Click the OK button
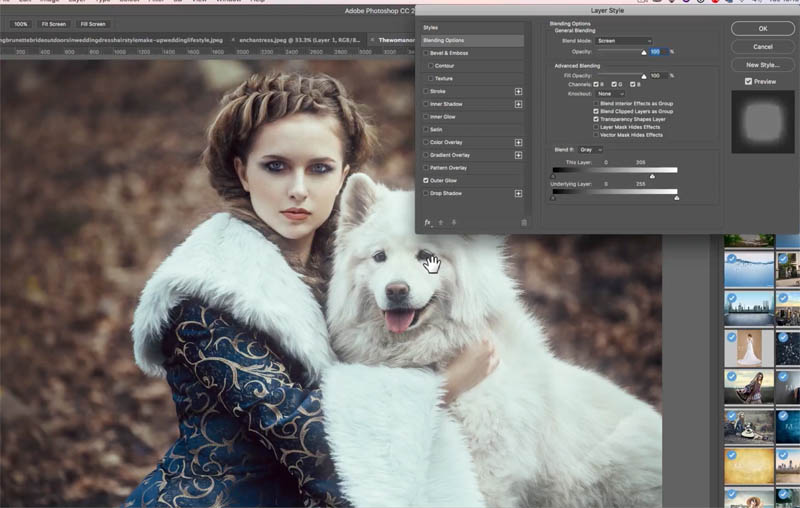Screen dimensions: 800x508 pos(763,28)
